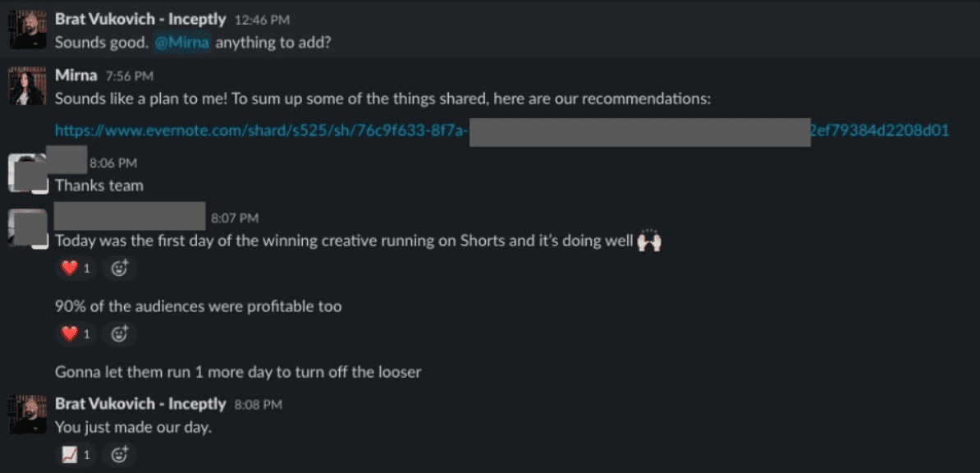Add reaction beside heart under Shorts message
980x473 pixels.
click(x=120, y=268)
